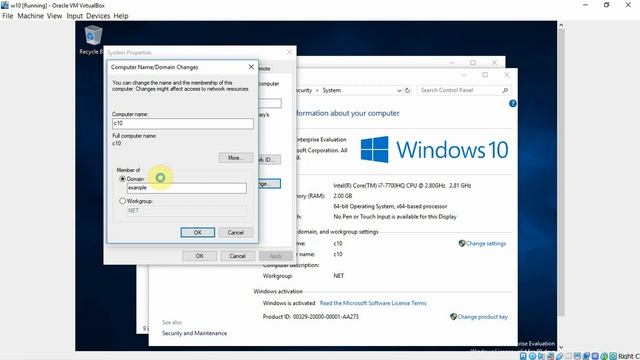The image size is (640, 360).
Task: Click Cancel in System Properties window
Action: point(237,256)
